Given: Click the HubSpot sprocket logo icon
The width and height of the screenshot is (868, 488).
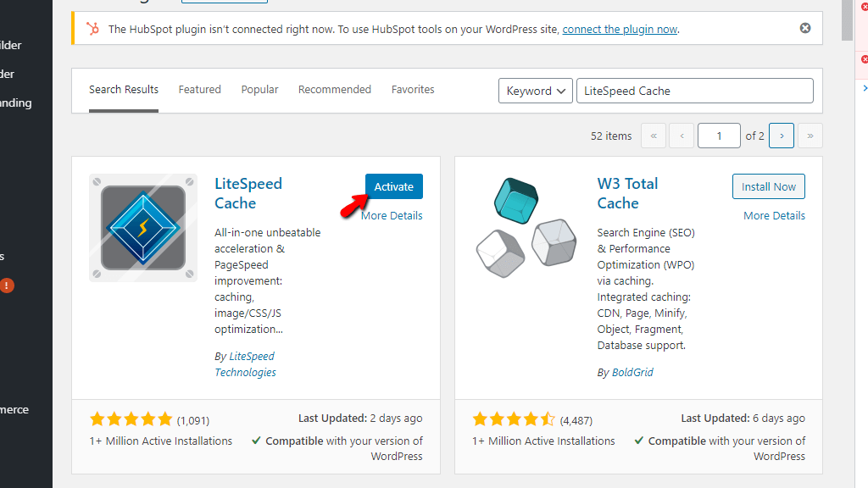Looking at the screenshot, I should (x=92, y=28).
